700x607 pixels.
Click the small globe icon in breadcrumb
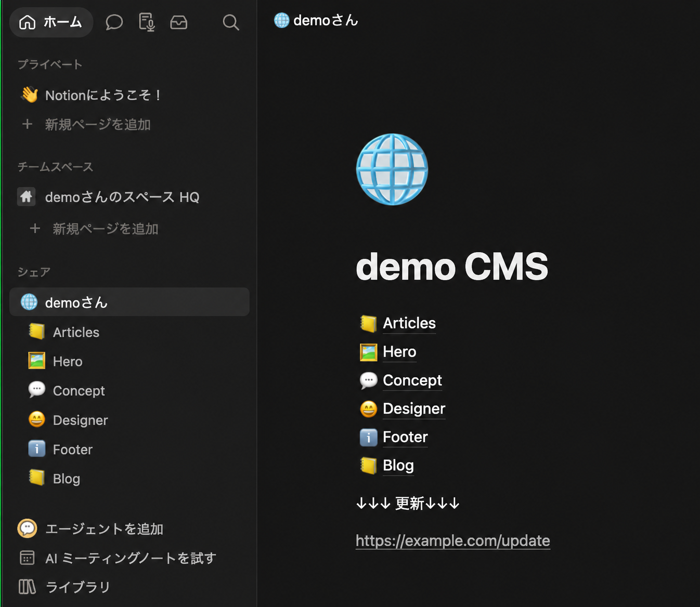281,20
